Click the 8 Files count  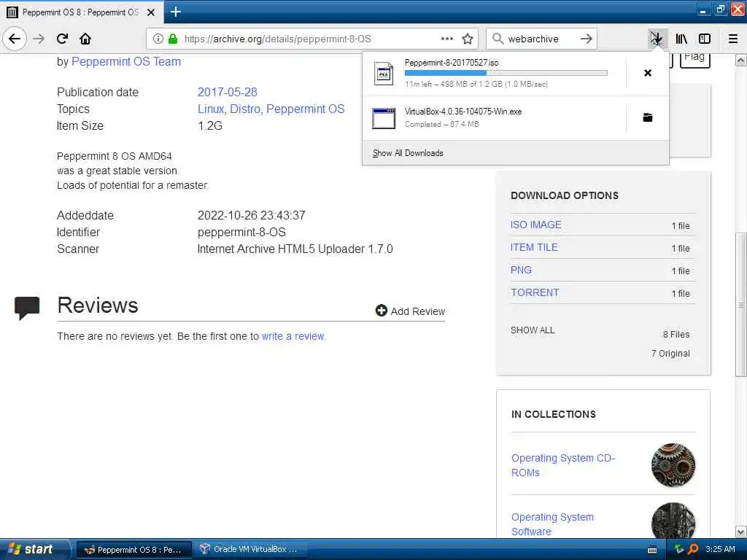[x=676, y=334]
